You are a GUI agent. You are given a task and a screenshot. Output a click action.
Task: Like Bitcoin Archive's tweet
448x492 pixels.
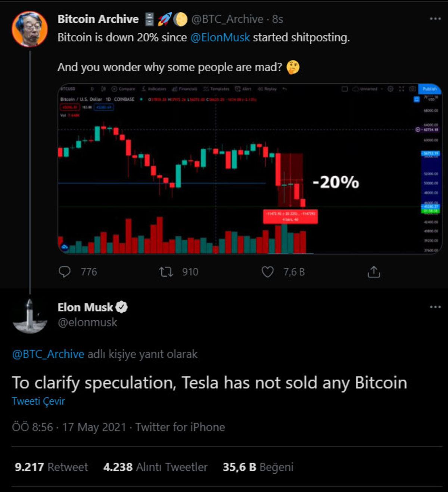(x=268, y=272)
